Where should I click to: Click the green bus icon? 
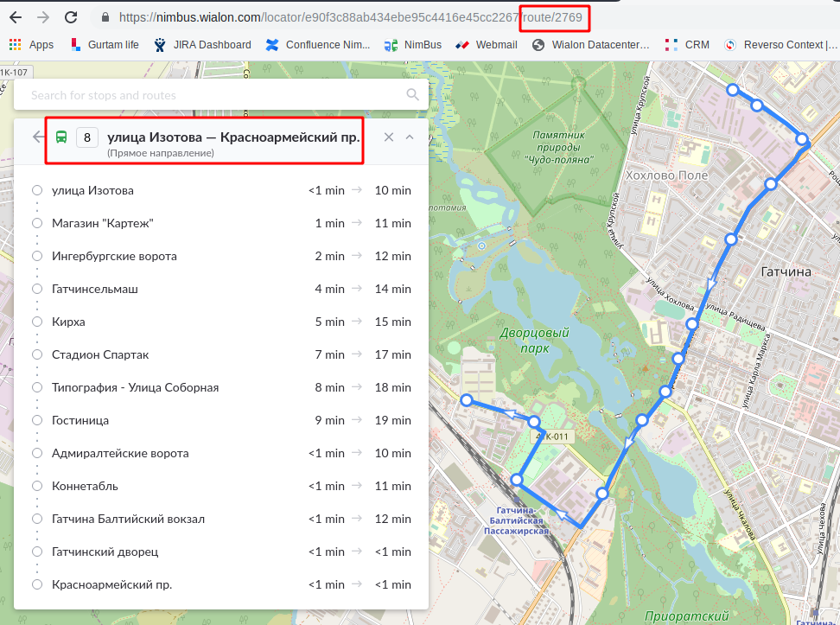62,137
